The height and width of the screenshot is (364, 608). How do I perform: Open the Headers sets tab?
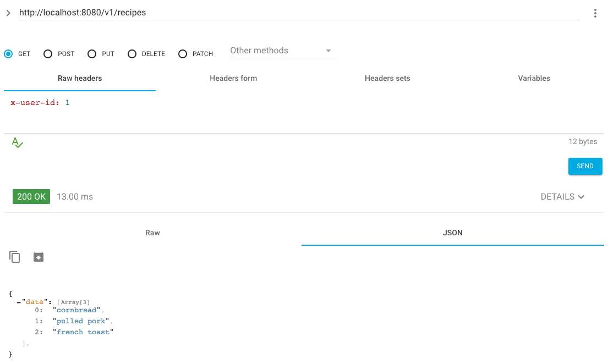point(387,78)
